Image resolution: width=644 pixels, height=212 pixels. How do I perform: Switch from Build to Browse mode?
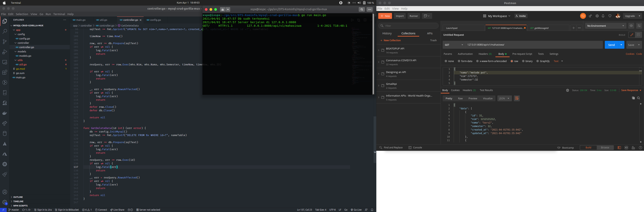[605, 147]
